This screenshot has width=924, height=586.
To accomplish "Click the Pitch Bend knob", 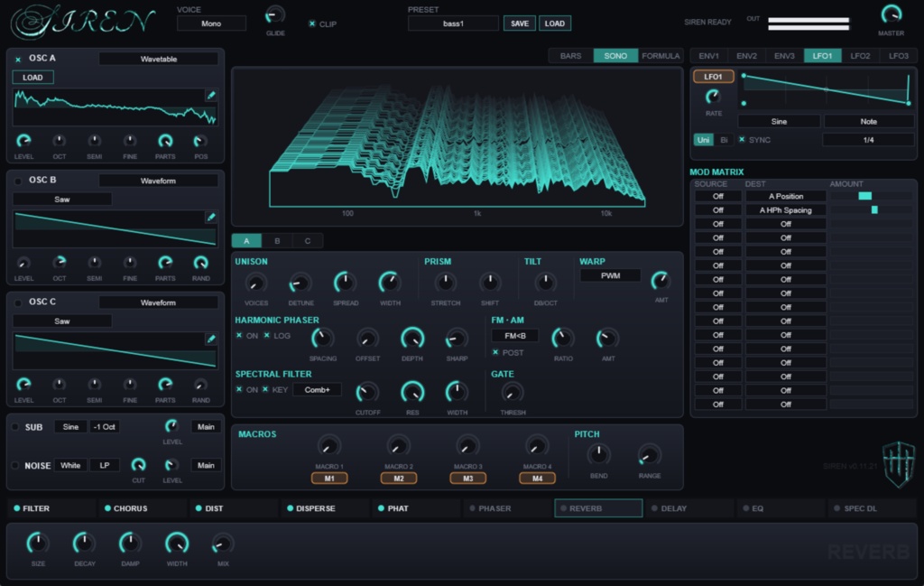I will coord(599,454).
